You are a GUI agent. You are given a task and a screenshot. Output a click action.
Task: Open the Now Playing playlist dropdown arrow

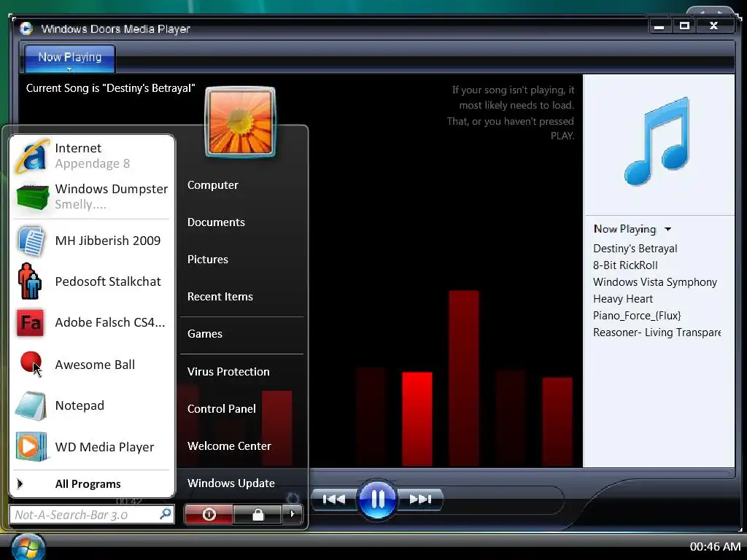pos(668,230)
